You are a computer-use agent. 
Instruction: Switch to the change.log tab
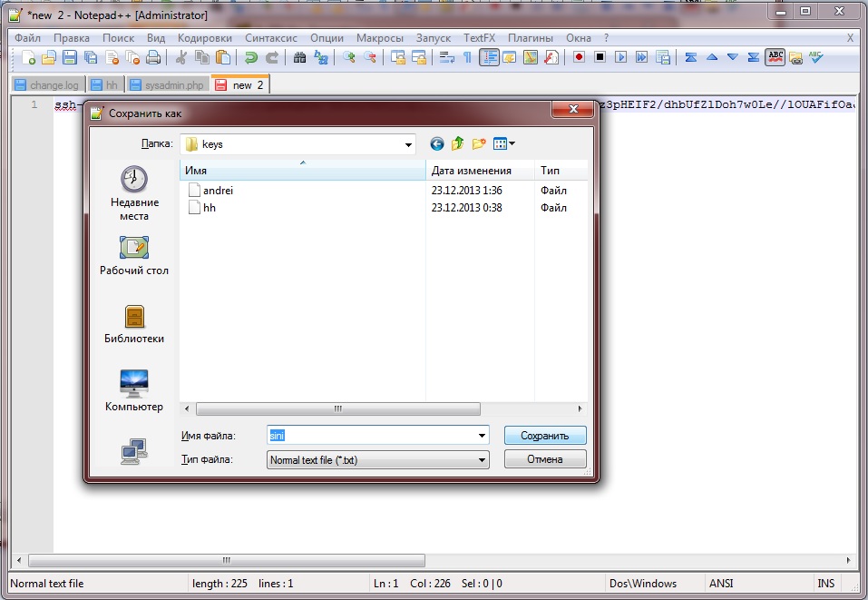47,85
